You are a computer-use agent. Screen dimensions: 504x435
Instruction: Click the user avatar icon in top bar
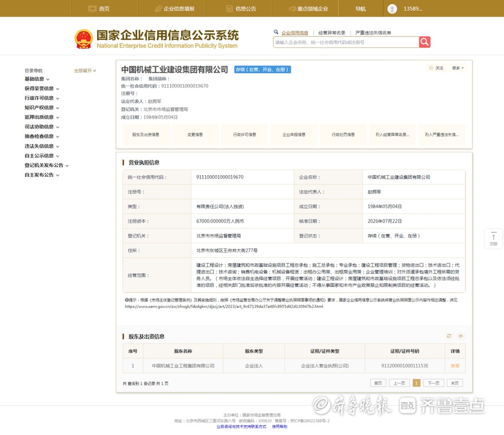pos(392,9)
